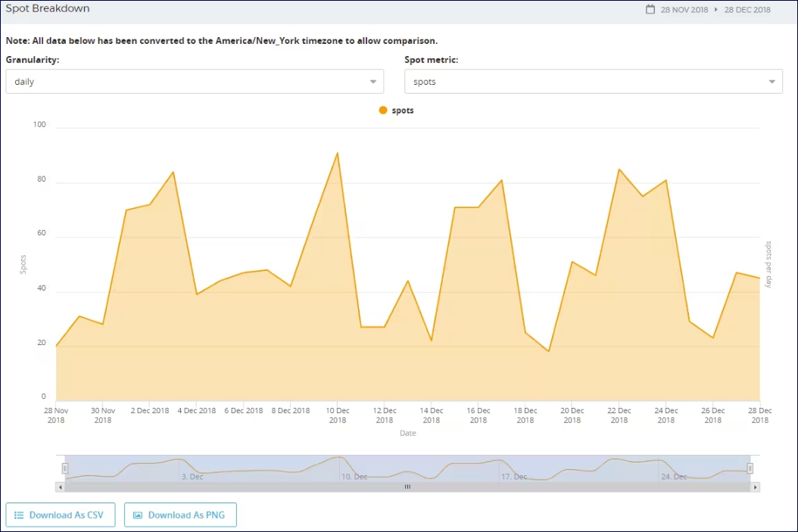Click the left handle of the range selector
Viewport: 798px width, 532px height.
(x=65, y=468)
